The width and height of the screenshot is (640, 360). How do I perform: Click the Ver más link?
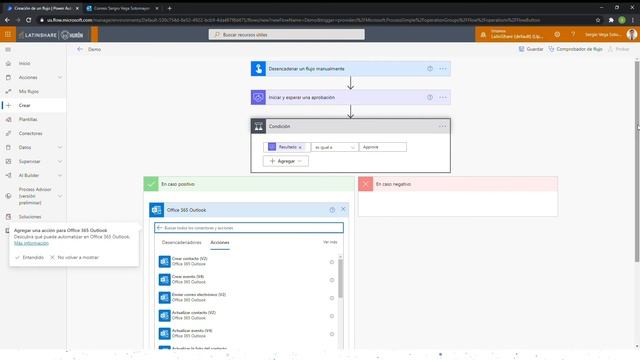point(330,242)
